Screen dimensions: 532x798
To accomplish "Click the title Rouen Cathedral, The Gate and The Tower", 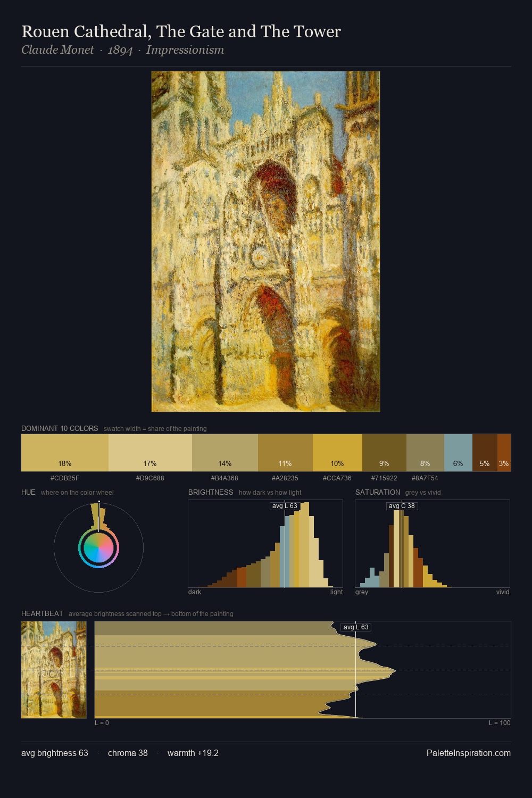I will coord(181,31).
